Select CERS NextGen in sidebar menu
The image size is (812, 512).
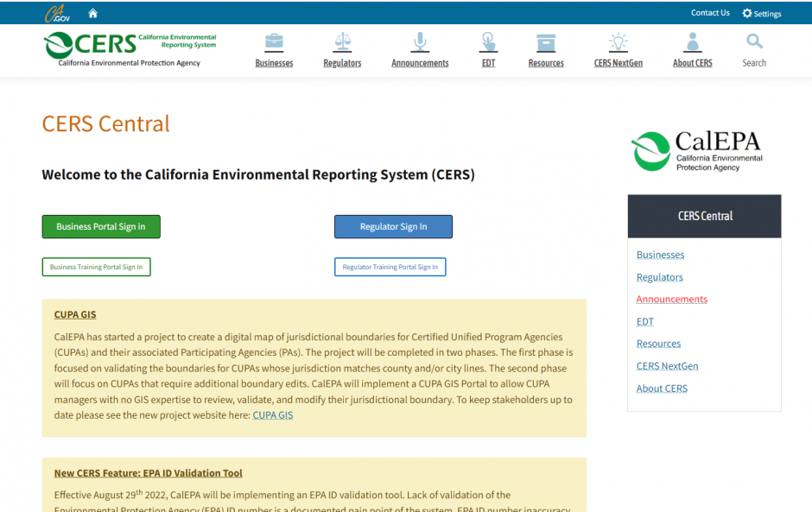click(x=667, y=366)
